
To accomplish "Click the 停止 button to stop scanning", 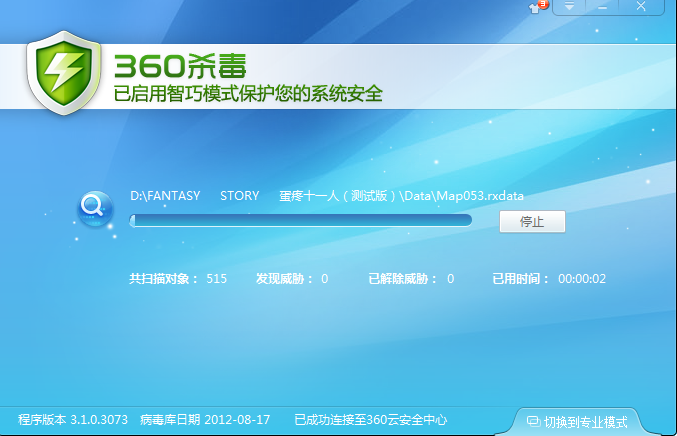I will 532,221.
